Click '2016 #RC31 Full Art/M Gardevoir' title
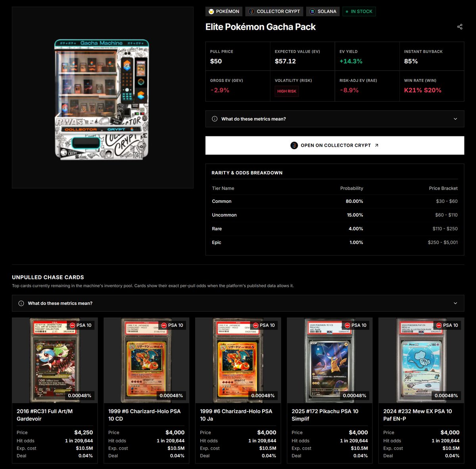This screenshot has height=469, width=476. point(45,415)
